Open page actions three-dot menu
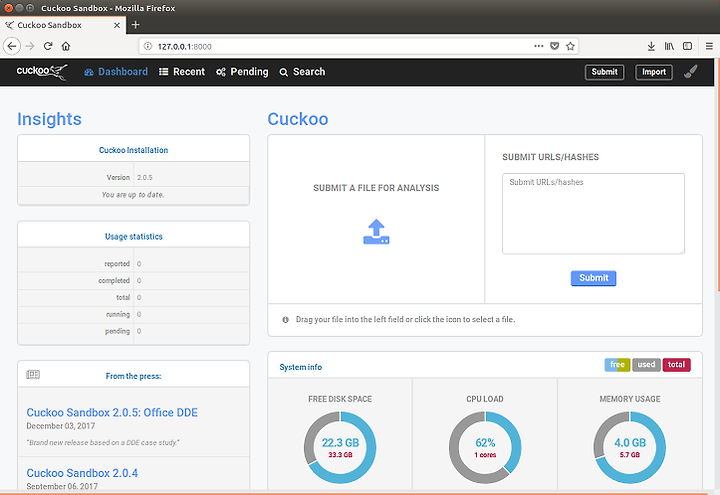Viewport: 720px width, 495px height. click(x=539, y=46)
